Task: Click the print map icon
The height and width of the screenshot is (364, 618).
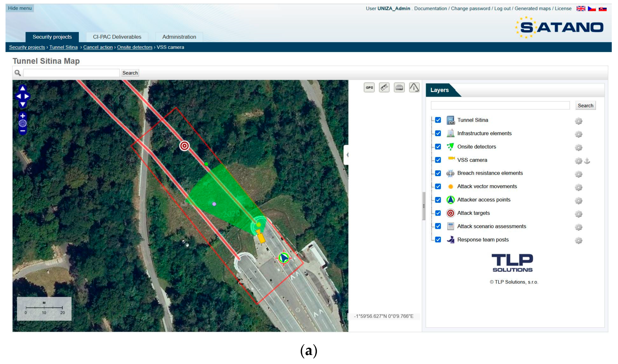Action: point(399,88)
